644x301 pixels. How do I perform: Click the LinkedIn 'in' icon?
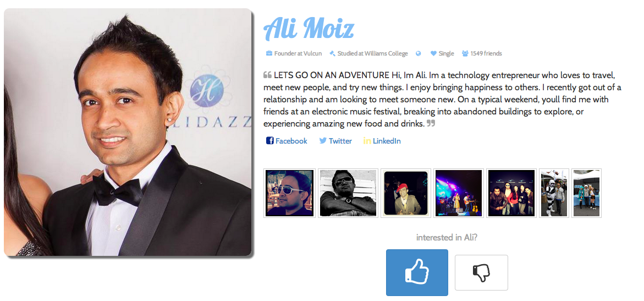tap(367, 141)
